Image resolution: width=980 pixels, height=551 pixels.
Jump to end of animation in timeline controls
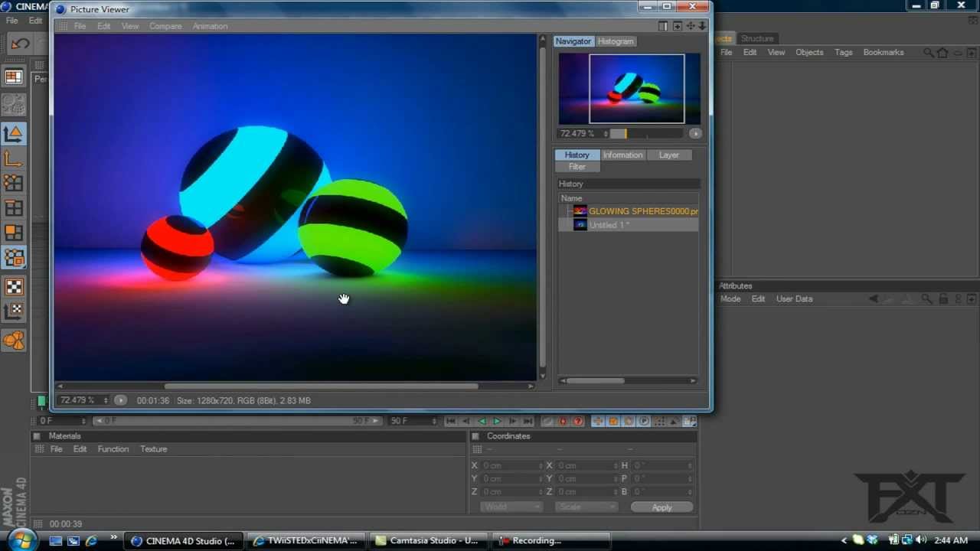tap(528, 421)
